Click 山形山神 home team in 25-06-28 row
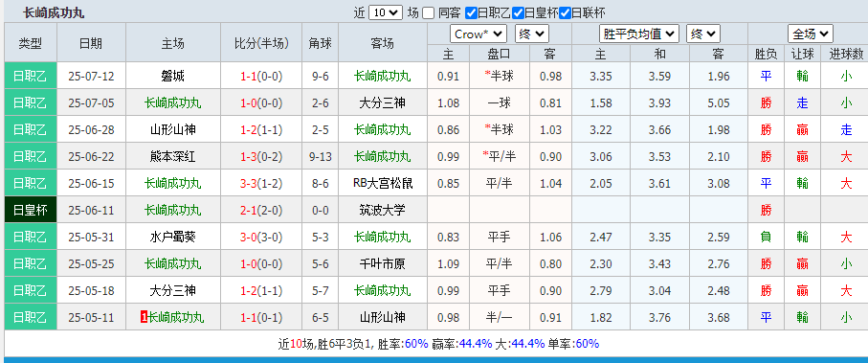 [x=172, y=129]
